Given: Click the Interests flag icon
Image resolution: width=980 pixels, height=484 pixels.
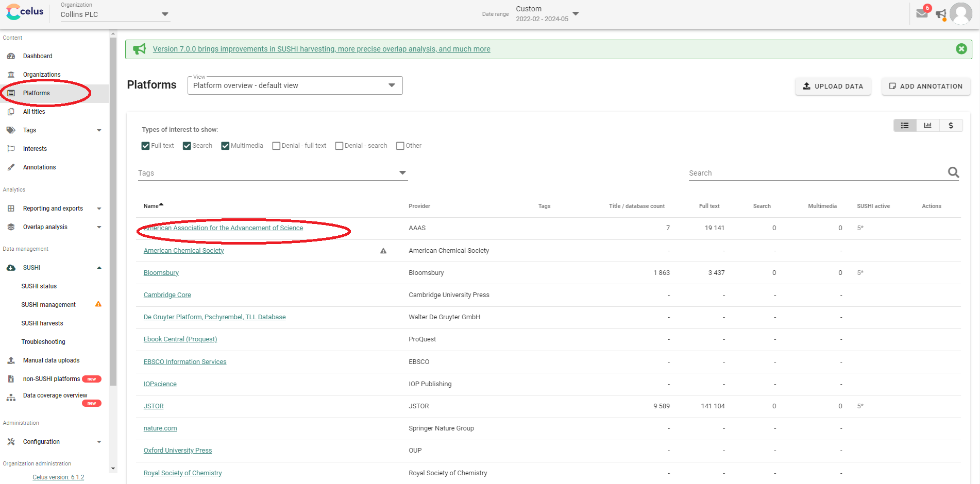Looking at the screenshot, I should click(x=11, y=149).
